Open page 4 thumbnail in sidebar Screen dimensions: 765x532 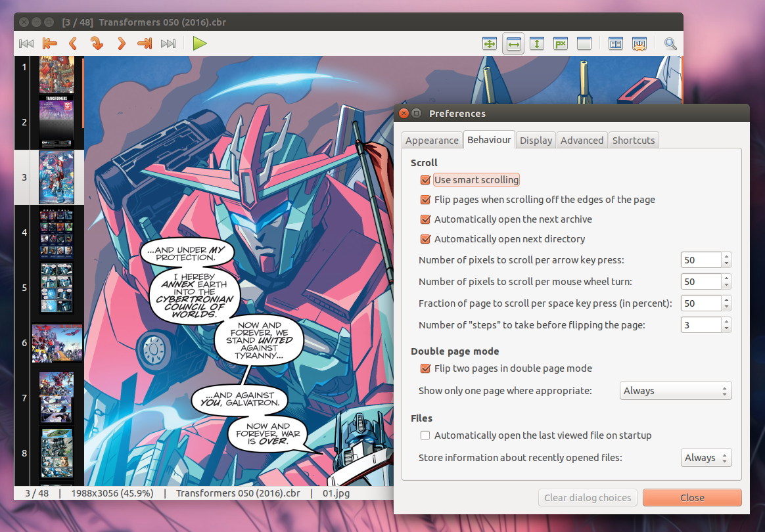click(x=57, y=233)
